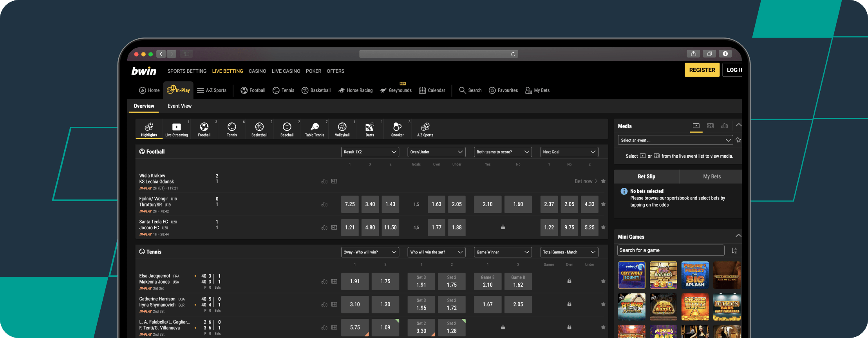Click the browser share icon

coord(693,54)
